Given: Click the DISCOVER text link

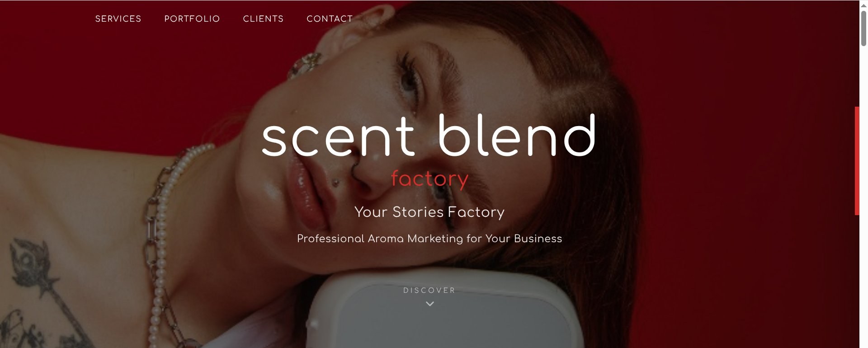Looking at the screenshot, I should coord(429,290).
